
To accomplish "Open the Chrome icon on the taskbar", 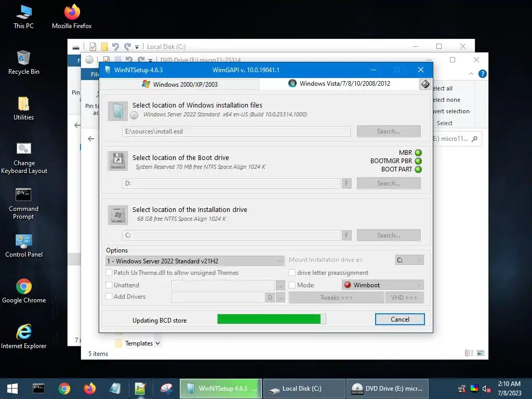I will [x=64, y=389].
